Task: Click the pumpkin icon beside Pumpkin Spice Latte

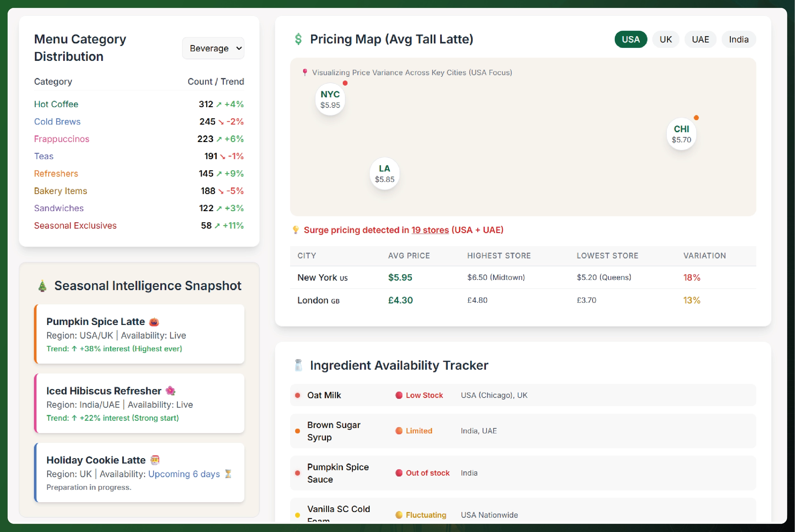Action: [x=154, y=322]
